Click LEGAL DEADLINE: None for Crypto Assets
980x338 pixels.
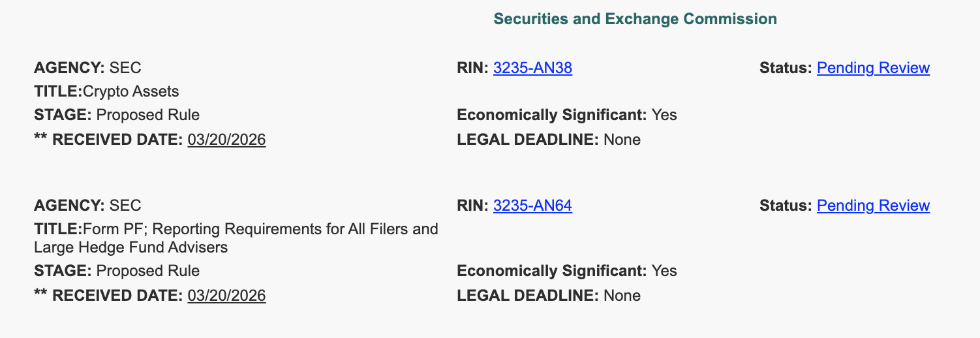pos(549,140)
